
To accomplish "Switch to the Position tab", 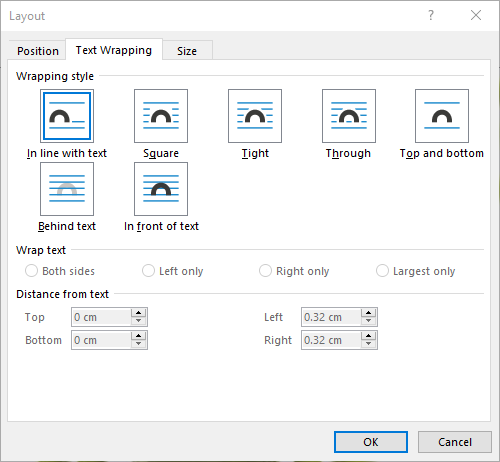I will 38,51.
